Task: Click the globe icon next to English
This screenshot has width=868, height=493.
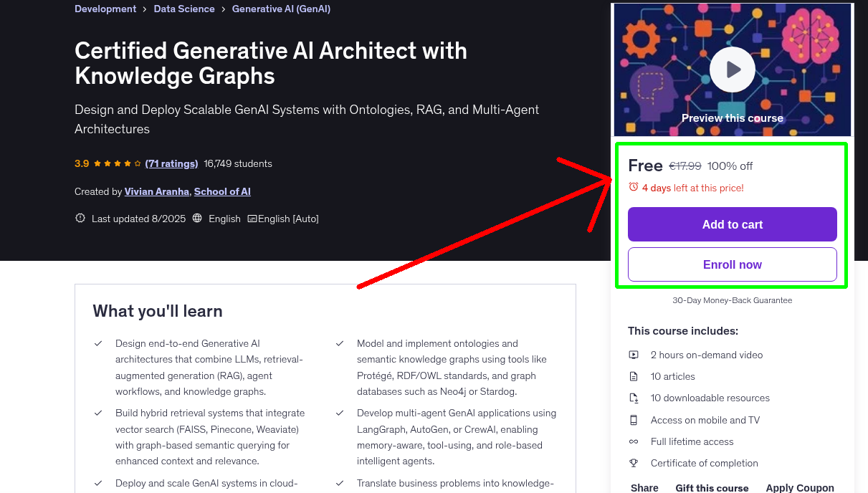Action: 197,218
